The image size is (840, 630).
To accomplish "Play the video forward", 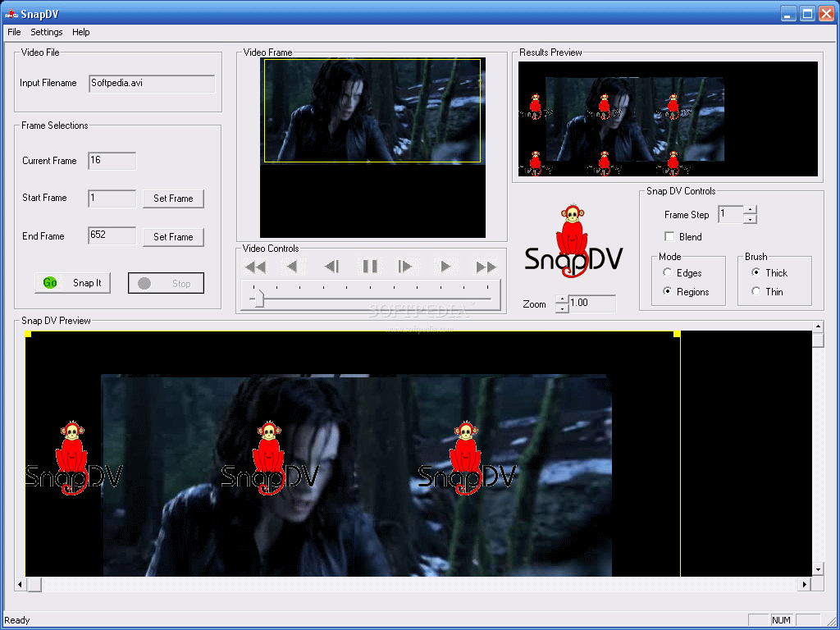I will [x=445, y=267].
